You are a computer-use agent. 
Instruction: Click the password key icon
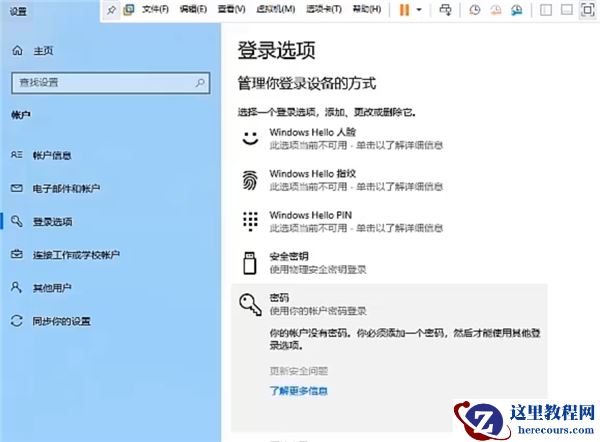click(x=251, y=304)
